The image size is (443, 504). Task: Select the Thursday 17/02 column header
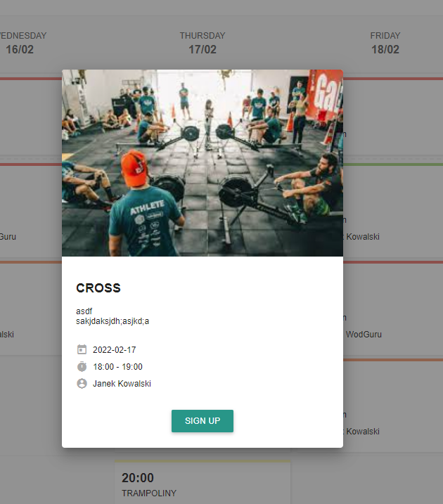pyautogui.click(x=203, y=43)
